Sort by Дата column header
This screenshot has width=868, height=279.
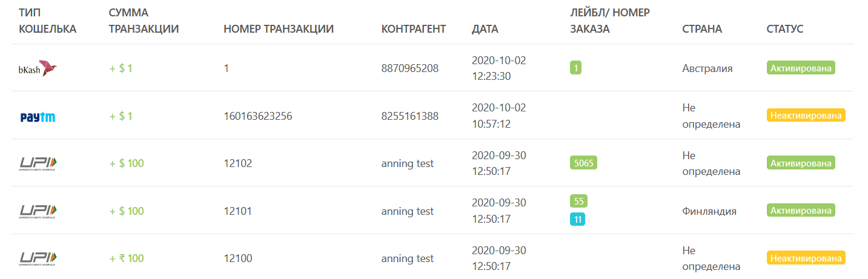485,29
